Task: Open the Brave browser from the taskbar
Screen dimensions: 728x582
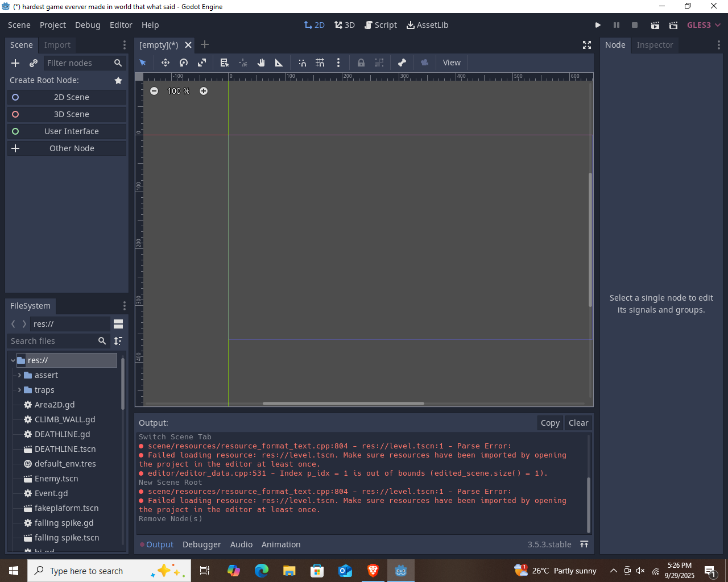Action: 373,571
